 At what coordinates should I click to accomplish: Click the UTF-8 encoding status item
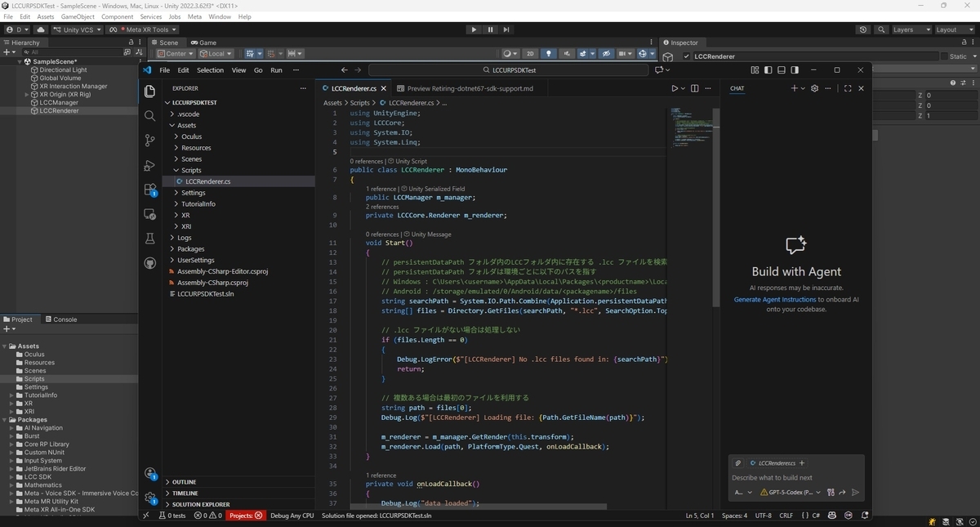coord(763,516)
